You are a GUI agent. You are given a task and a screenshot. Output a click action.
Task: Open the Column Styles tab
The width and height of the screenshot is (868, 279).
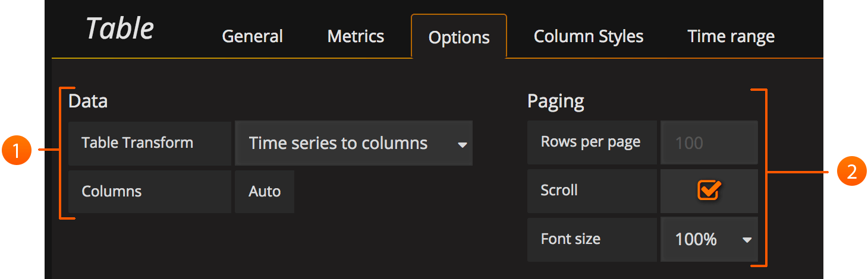click(588, 36)
